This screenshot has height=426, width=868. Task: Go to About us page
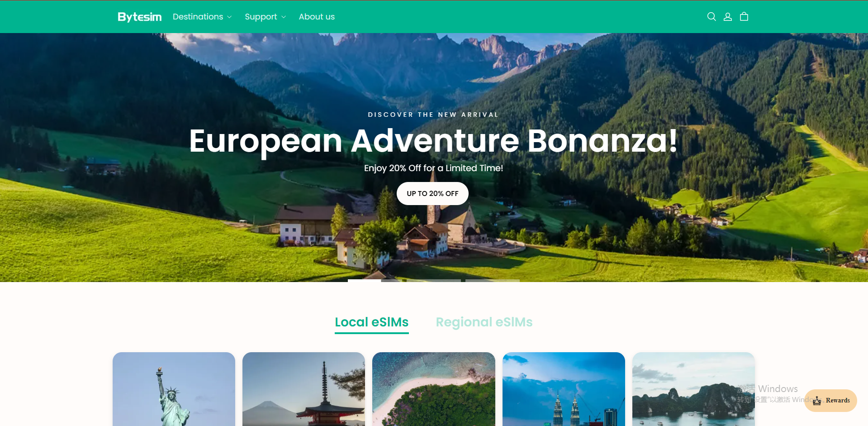click(x=317, y=17)
